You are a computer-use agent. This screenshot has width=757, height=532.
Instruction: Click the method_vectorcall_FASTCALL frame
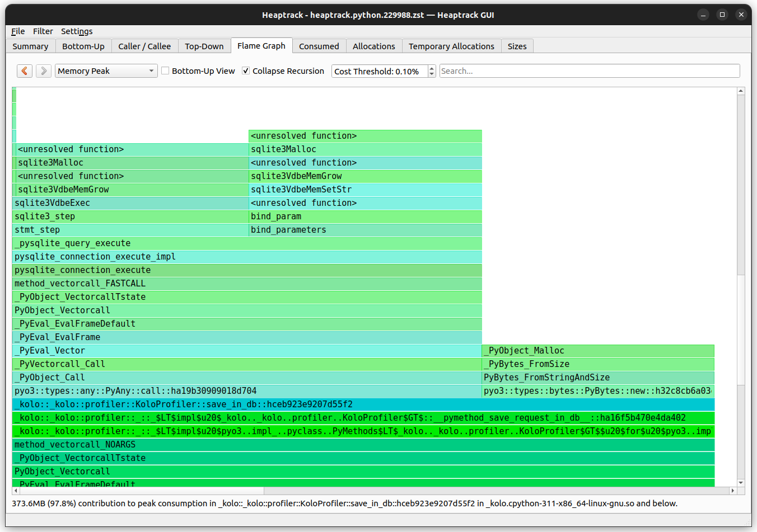(247, 284)
